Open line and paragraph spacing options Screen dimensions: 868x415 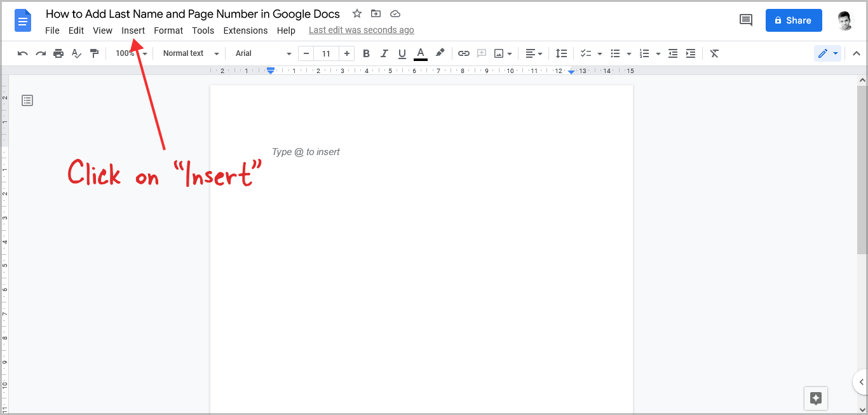pos(561,53)
